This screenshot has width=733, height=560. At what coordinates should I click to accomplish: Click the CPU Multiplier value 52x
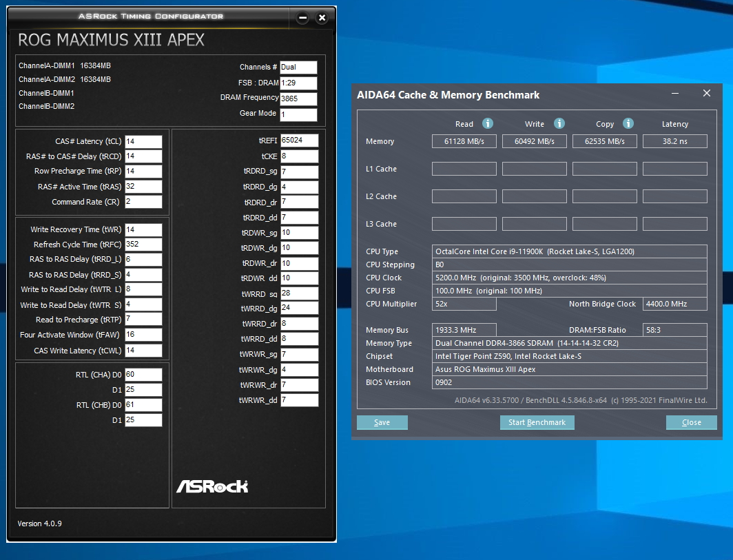pyautogui.click(x=464, y=304)
